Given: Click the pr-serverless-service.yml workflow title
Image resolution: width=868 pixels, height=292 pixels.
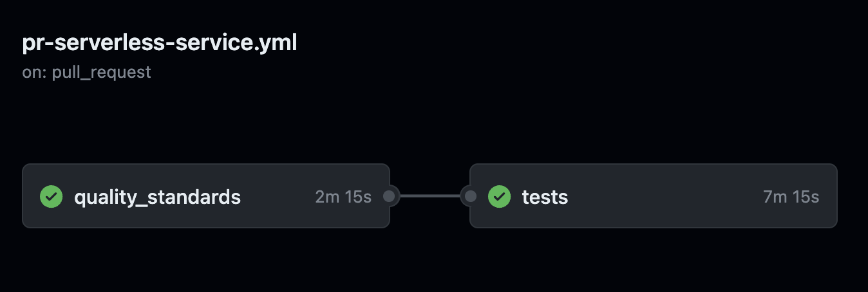Looking at the screenshot, I should click(160, 44).
